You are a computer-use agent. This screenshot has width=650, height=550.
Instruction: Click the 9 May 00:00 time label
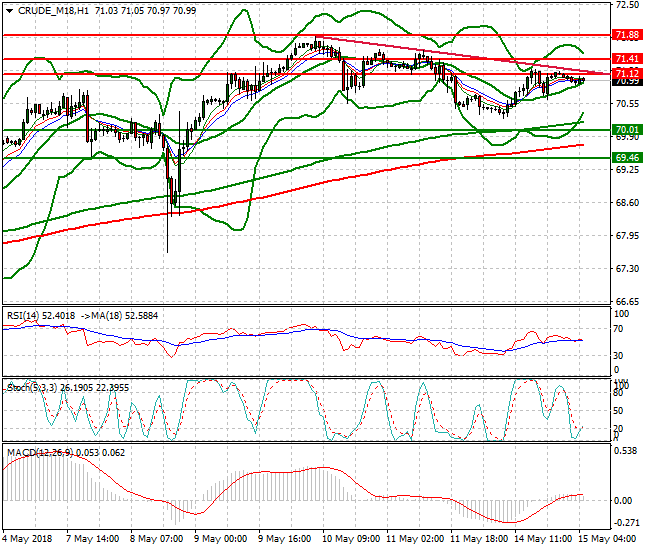pyautogui.click(x=219, y=539)
